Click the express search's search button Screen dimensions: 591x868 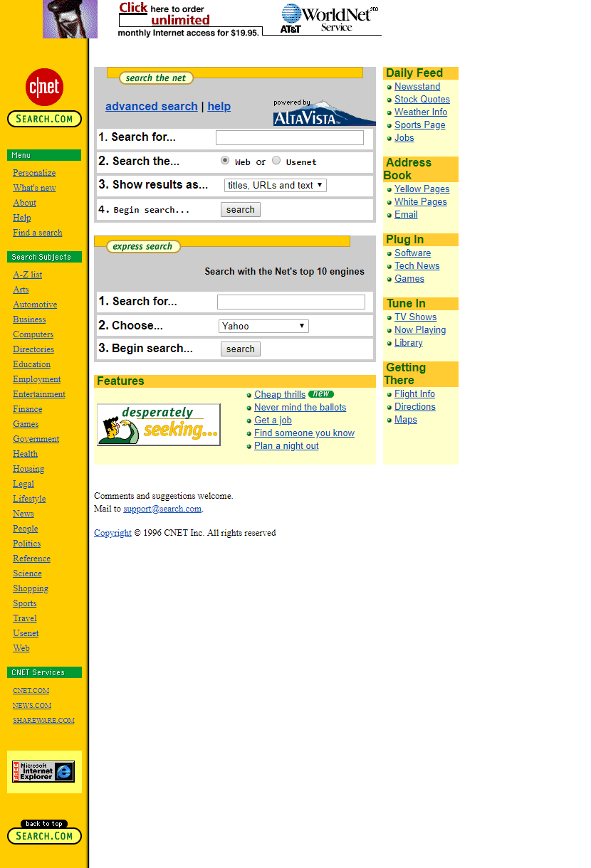click(241, 349)
